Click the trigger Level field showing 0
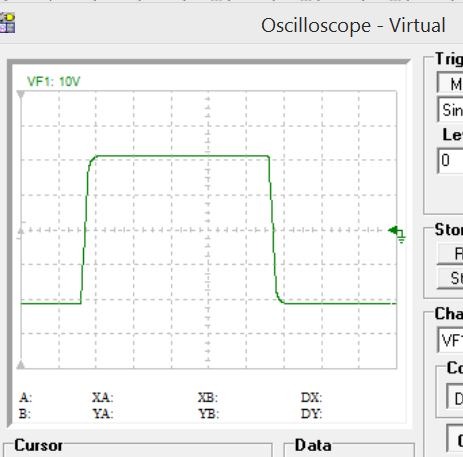The height and width of the screenshot is (457, 463). coord(450,161)
